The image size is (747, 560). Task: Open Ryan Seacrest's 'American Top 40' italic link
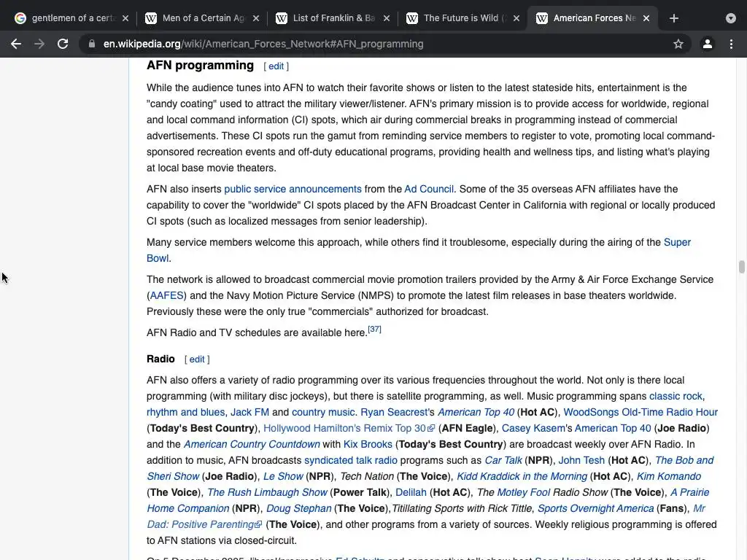(x=476, y=413)
